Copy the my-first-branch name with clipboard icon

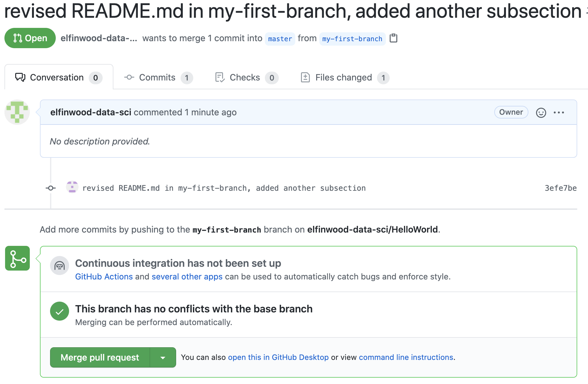tap(393, 38)
